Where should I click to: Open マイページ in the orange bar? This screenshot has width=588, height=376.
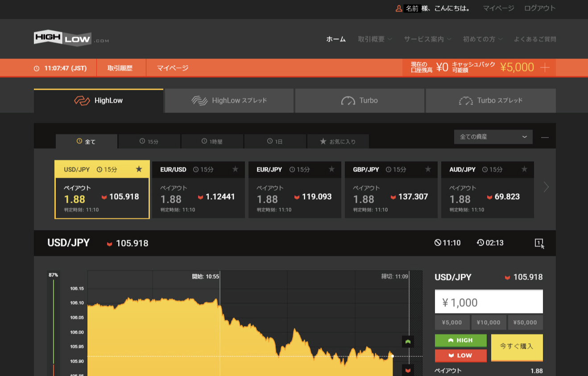[x=173, y=68]
